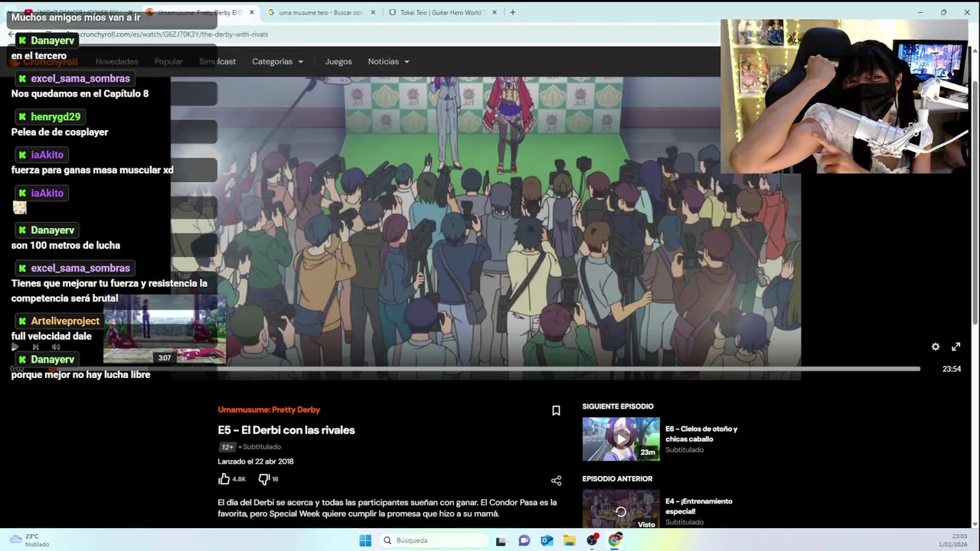
Task: Open the weather widget showing 23°C
Action: point(29,540)
